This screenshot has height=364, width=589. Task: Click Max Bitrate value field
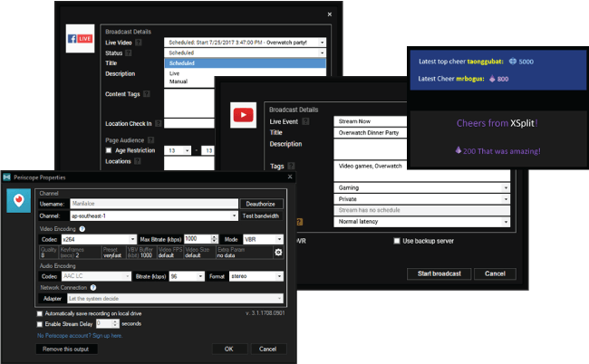[x=198, y=239]
